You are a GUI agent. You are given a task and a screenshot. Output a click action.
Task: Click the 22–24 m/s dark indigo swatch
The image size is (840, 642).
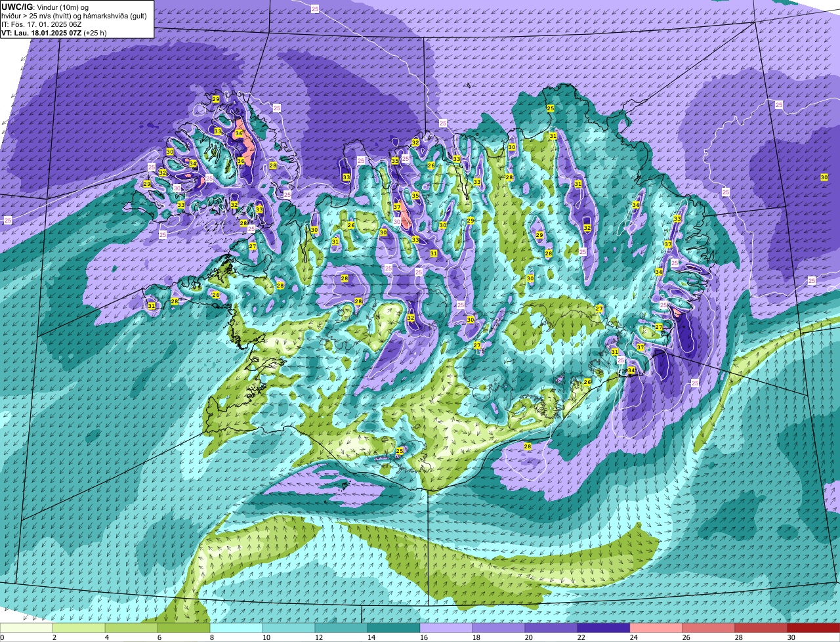point(604,628)
